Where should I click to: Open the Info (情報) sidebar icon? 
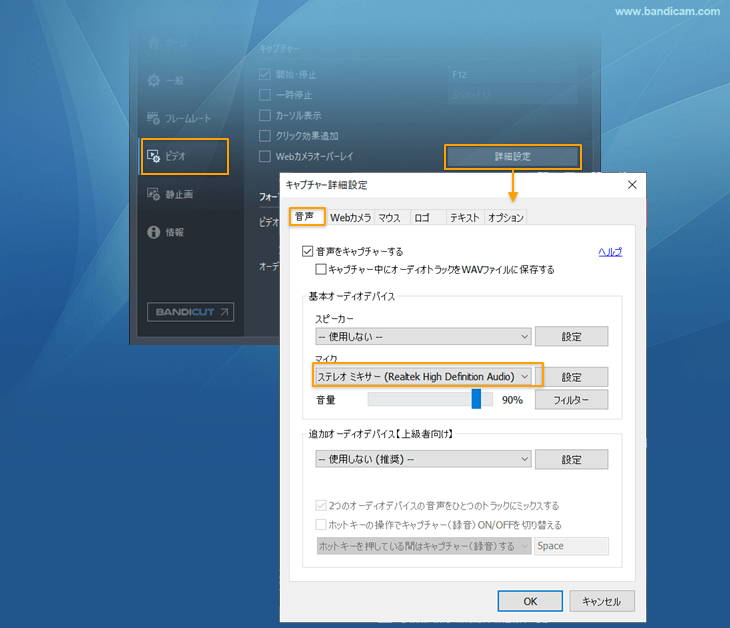tap(153, 232)
